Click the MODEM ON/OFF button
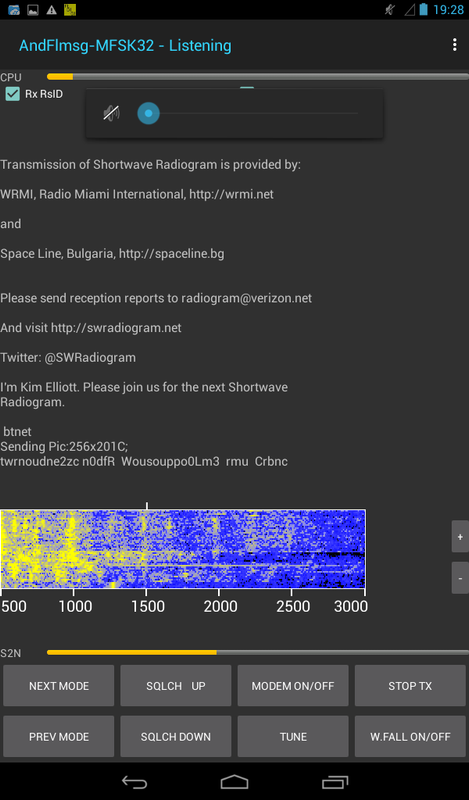 (293, 686)
